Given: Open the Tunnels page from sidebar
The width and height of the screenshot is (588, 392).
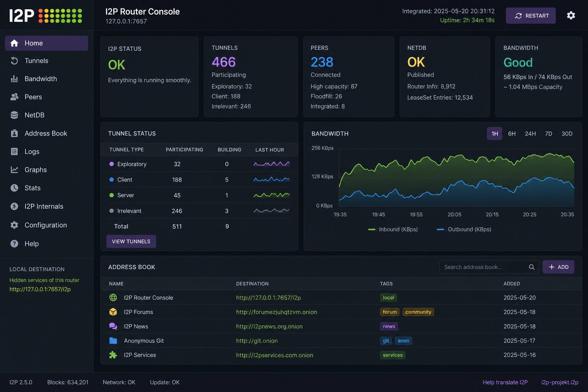Looking at the screenshot, I should (46, 60).
